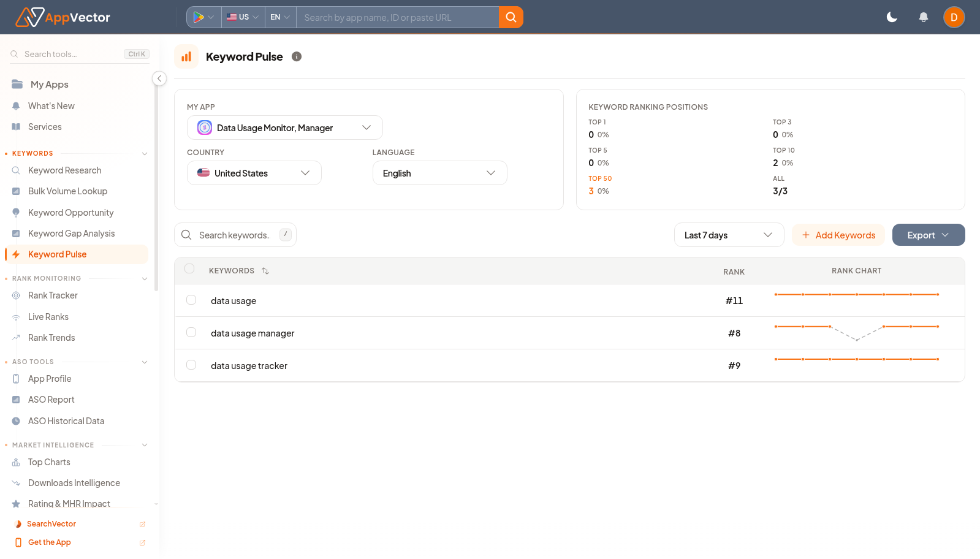980x559 pixels.
Task: Toggle dark mode moon icon
Action: pos(892,17)
